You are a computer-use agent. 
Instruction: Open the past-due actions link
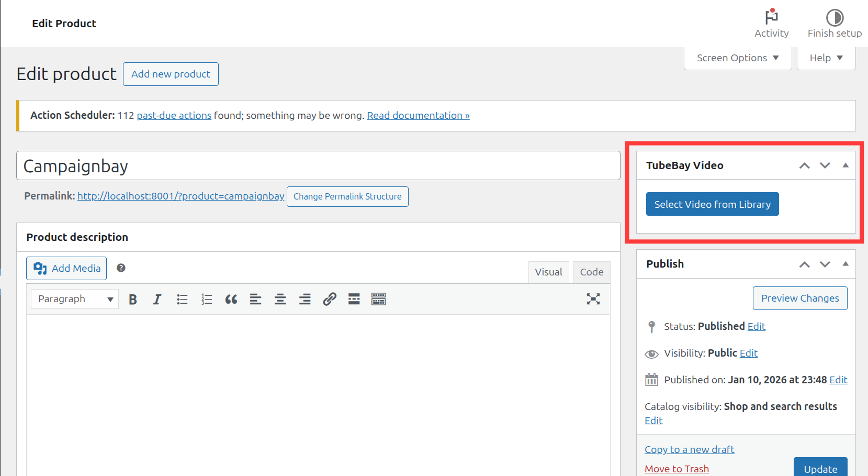point(174,116)
